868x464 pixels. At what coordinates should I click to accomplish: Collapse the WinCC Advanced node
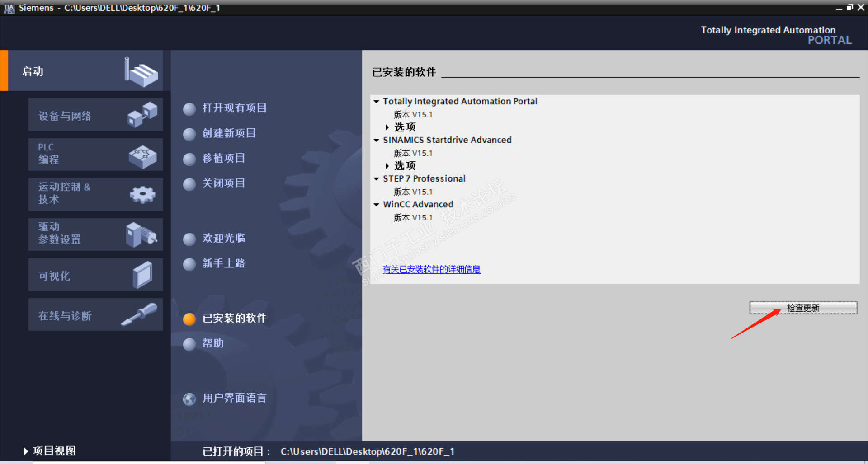point(376,205)
